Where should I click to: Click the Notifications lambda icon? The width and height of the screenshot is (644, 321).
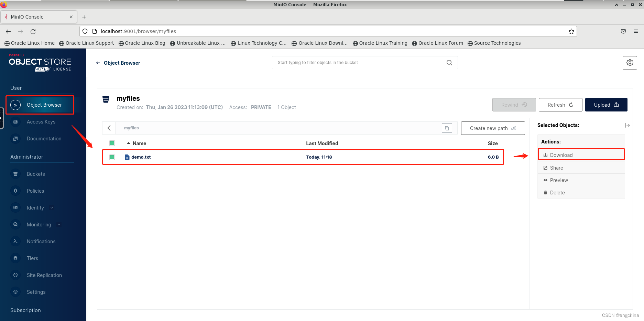[x=15, y=242]
